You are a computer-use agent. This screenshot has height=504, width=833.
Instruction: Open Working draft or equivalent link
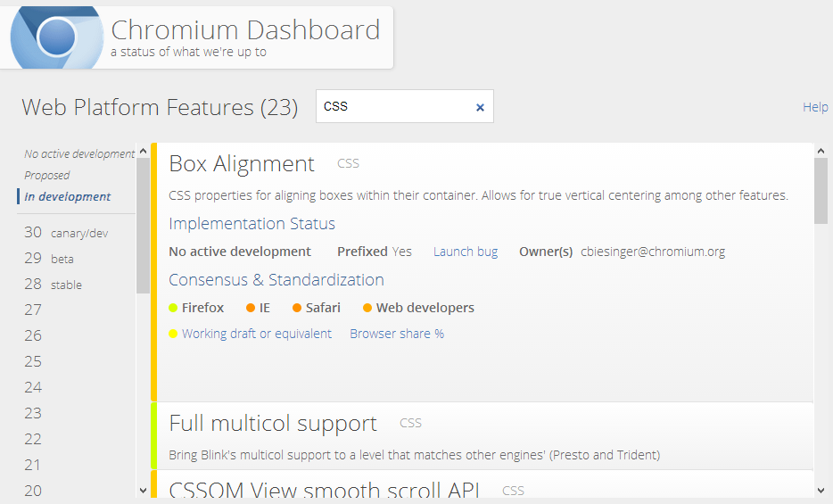(257, 334)
